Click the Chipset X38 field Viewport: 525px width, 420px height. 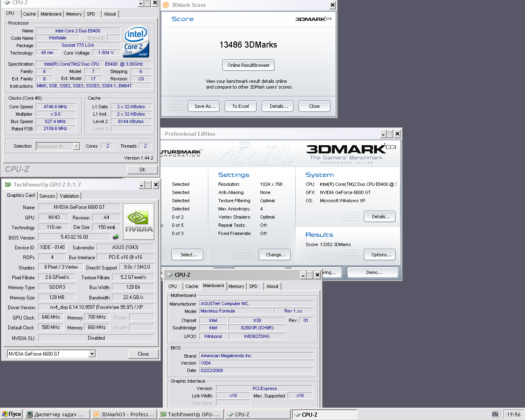click(257, 321)
